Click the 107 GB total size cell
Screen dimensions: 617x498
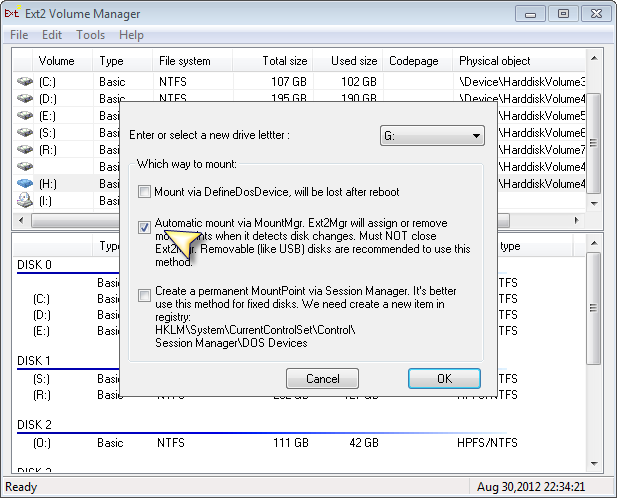[x=289, y=81]
